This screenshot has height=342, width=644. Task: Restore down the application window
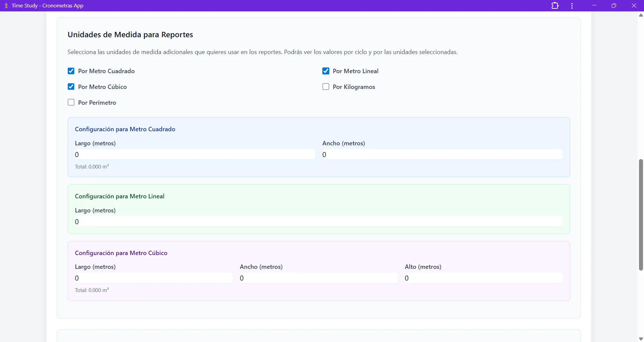614,6
